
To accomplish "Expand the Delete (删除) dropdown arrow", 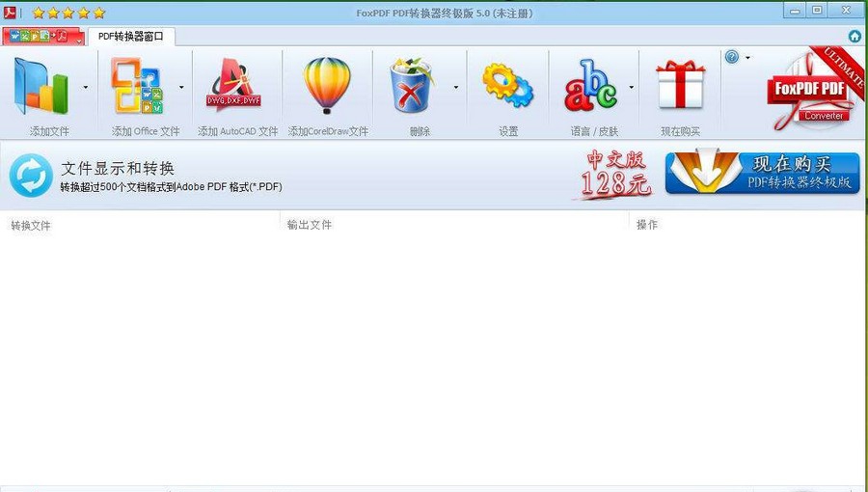I will [455, 87].
